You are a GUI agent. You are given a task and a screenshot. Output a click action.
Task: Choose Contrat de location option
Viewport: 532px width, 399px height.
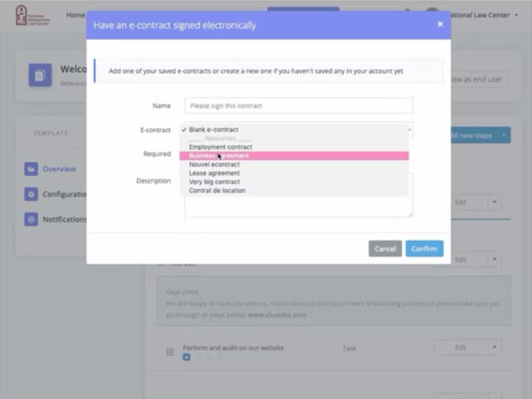pyautogui.click(x=217, y=190)
